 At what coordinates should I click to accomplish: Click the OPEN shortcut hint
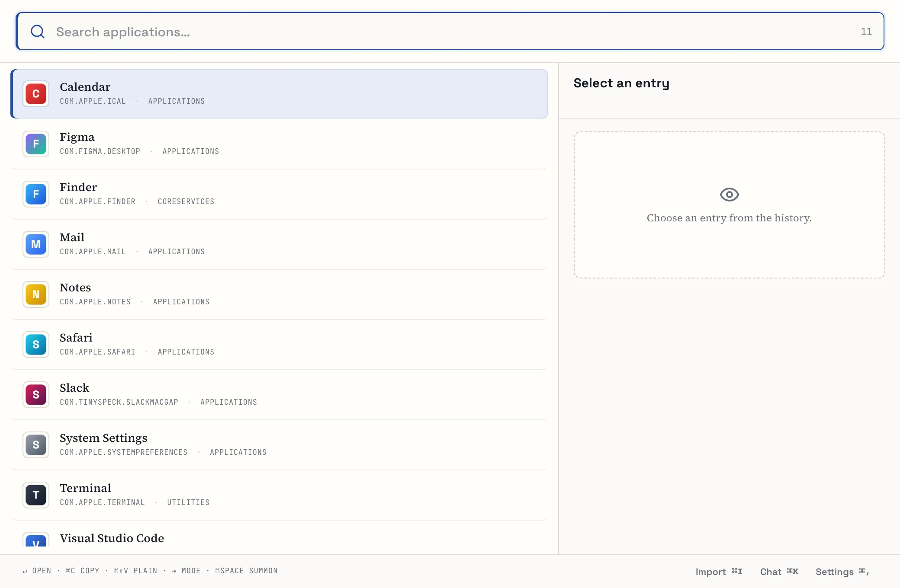[37, 571]
